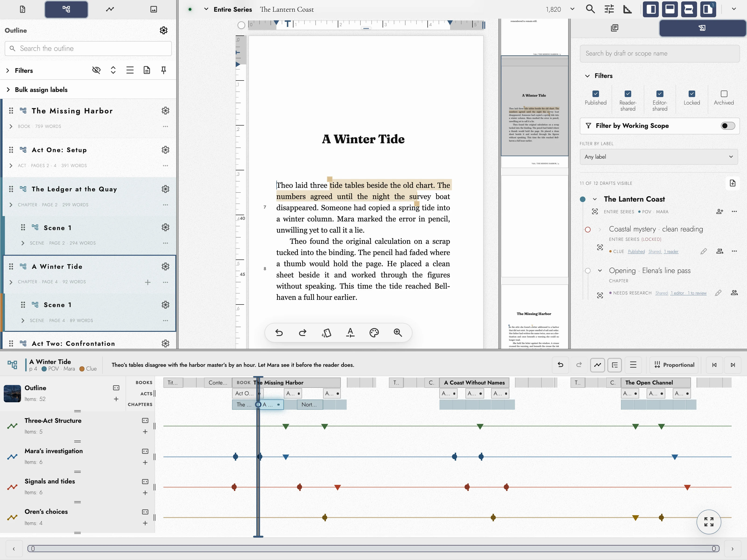Viewport: 747px width, 560px height.
Task: Toggle hidden items eye icon in outline filters
Action: 96,70
